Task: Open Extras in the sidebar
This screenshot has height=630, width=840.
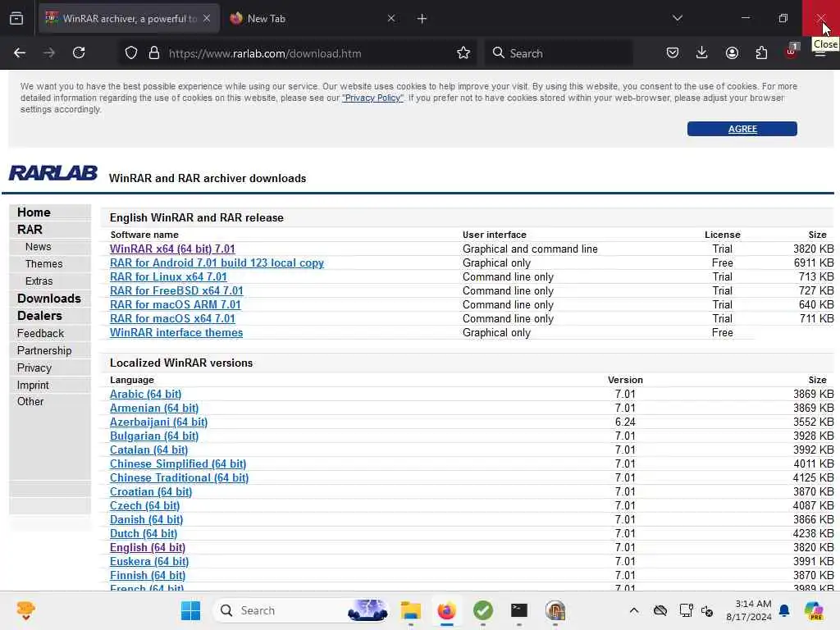Action: [x=39, y=281]
